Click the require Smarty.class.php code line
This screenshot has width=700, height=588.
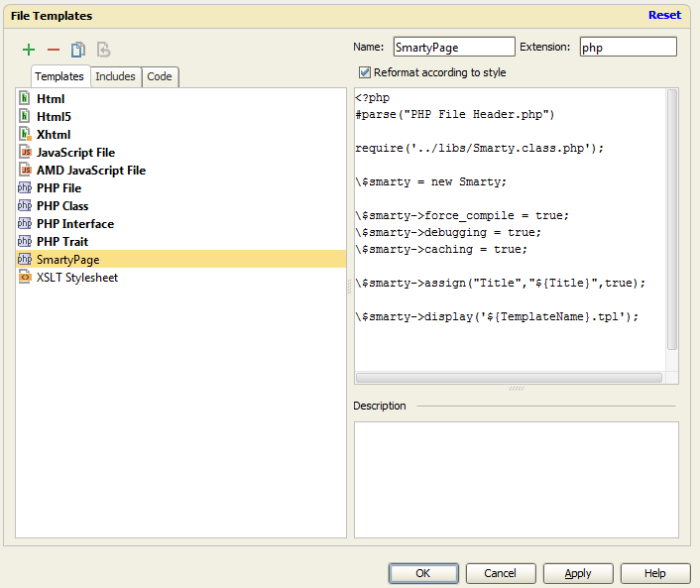point(480,148)
